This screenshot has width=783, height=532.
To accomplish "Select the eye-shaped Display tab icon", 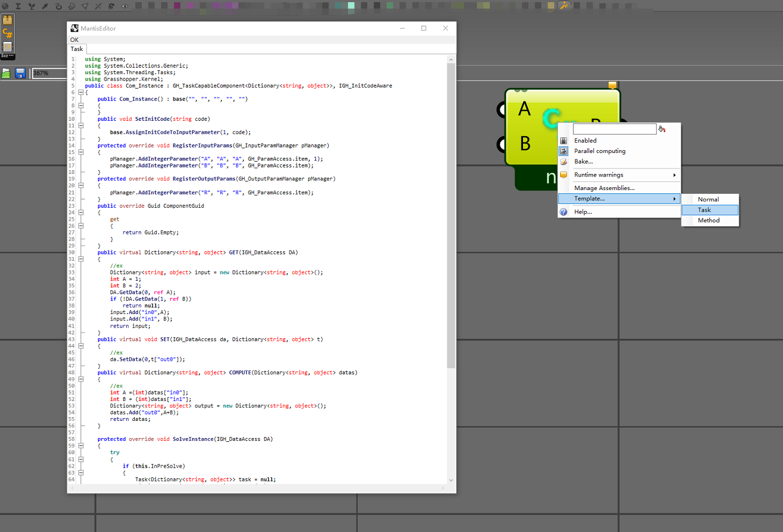I will 125,6.
